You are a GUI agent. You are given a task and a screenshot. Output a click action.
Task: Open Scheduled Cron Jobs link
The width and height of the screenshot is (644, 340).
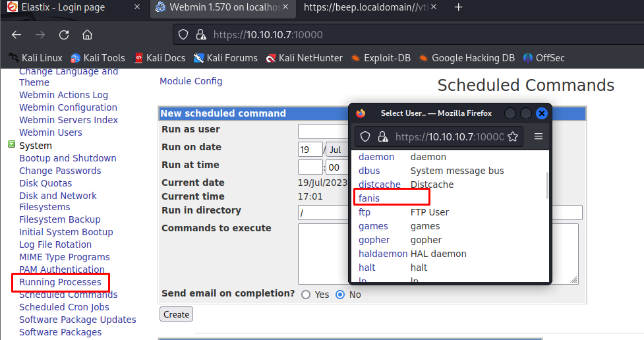64,307
